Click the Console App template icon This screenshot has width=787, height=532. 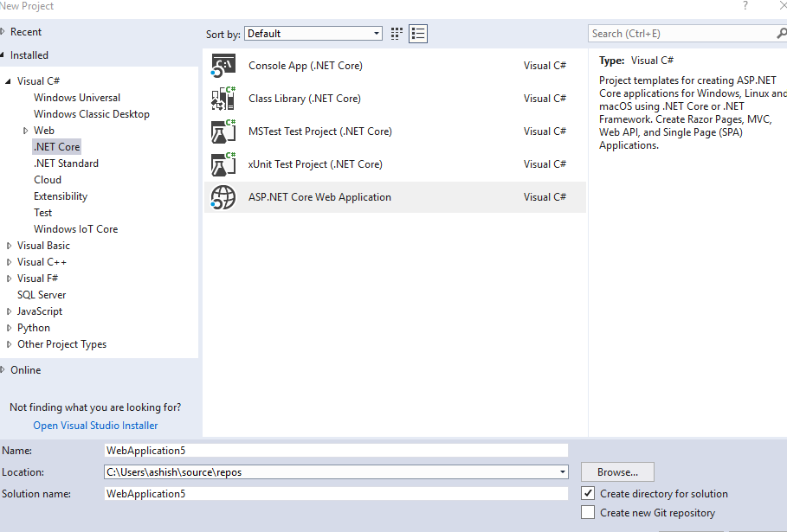223,66
